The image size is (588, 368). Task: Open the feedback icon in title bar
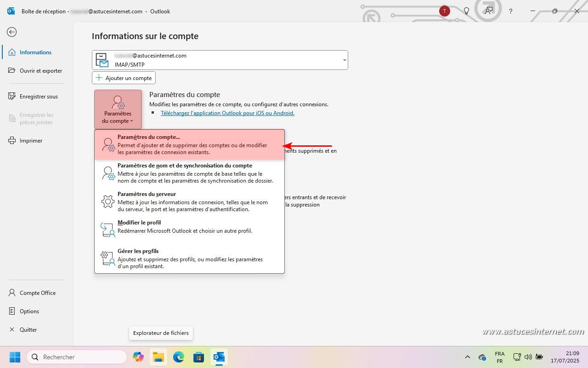[x=488, y=11]
